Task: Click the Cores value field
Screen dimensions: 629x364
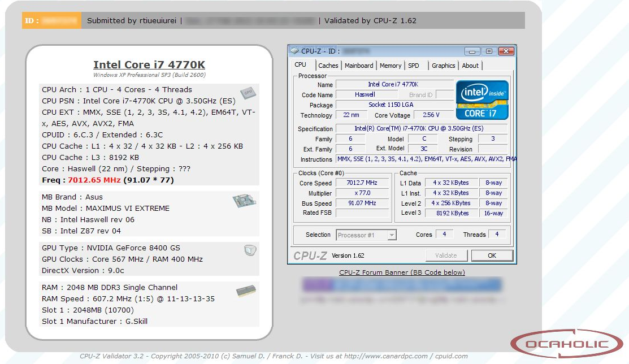Action: (444, 234)
